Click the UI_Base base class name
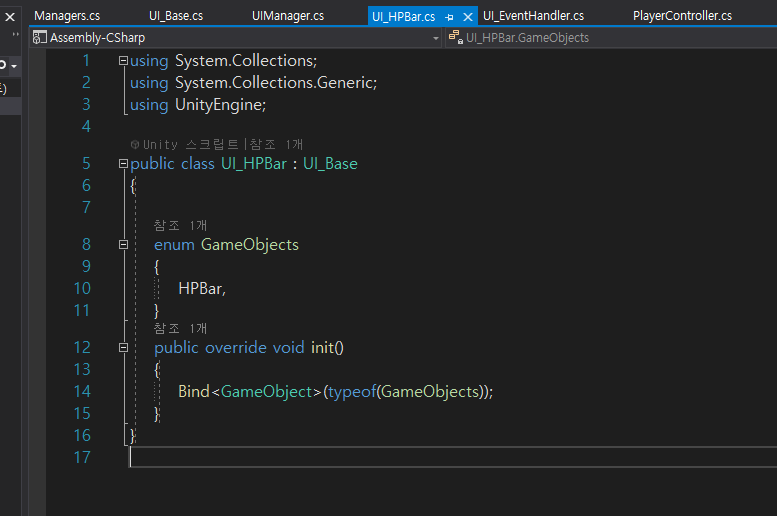 (330, 164)
